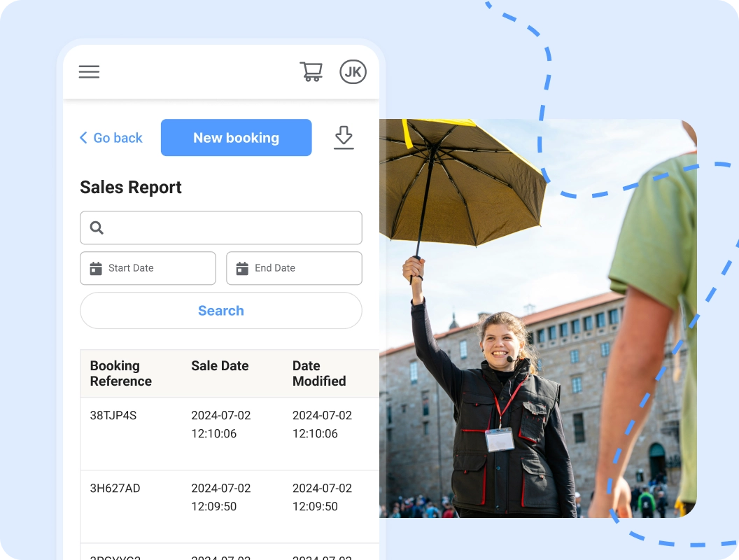Click the Start Date calendar icon

[96, 268]
